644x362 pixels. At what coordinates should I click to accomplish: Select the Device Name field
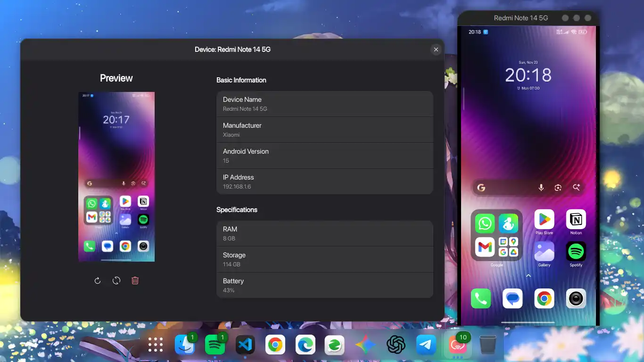pyautogui.click(x=324, y=104)
